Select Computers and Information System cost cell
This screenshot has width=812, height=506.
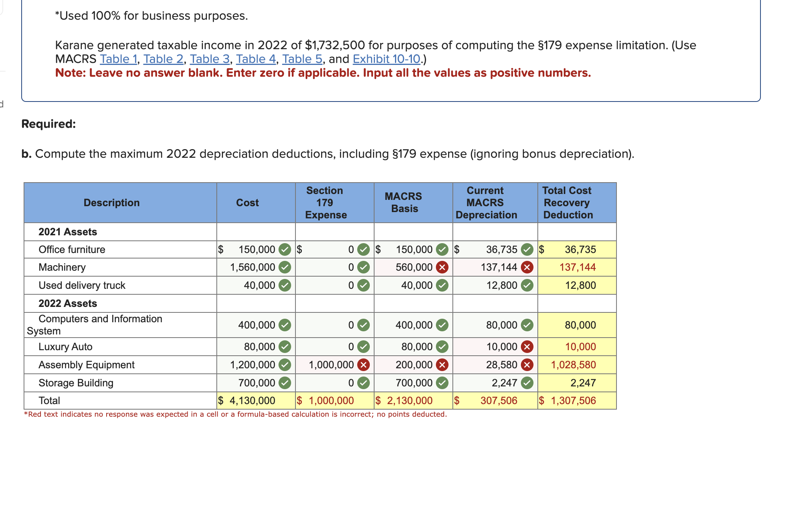click(x=256, y=325)
